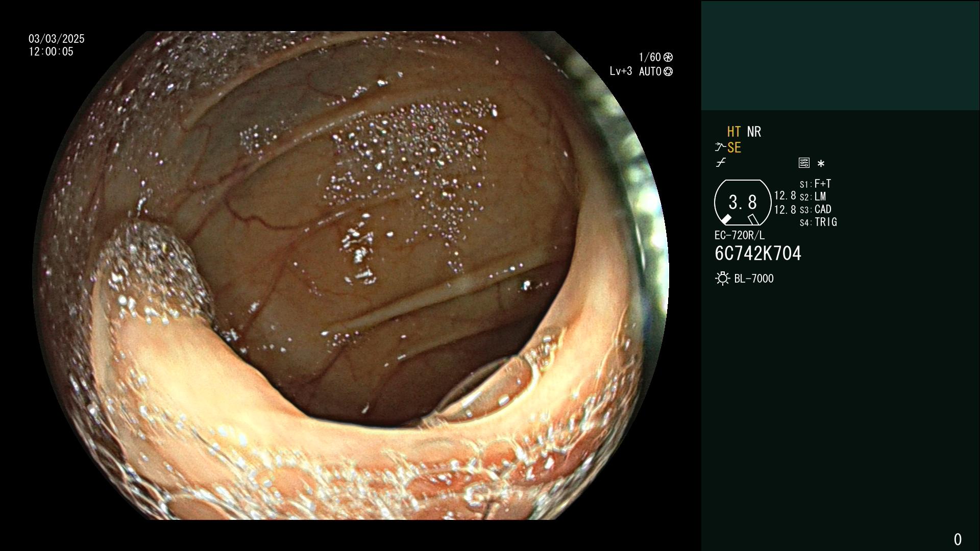Click the date 03/03/2025

click(57, 39)
